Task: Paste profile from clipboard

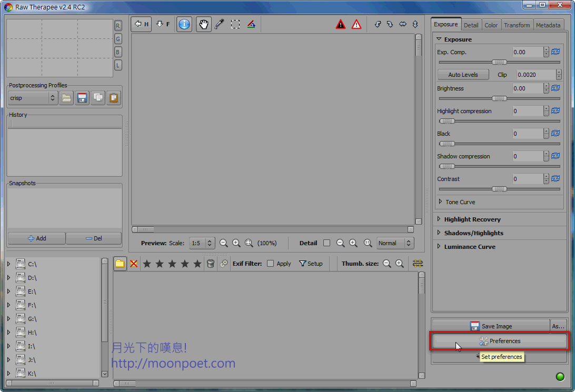Action: [113, 98]
